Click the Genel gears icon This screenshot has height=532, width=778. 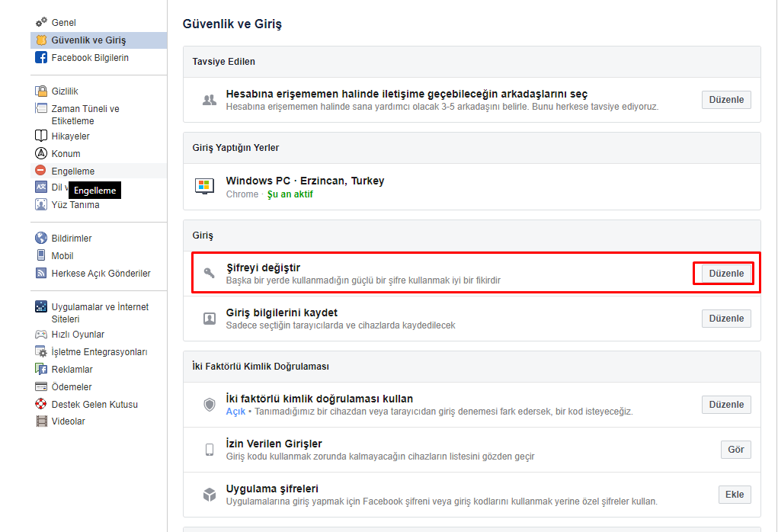(41, 23)
